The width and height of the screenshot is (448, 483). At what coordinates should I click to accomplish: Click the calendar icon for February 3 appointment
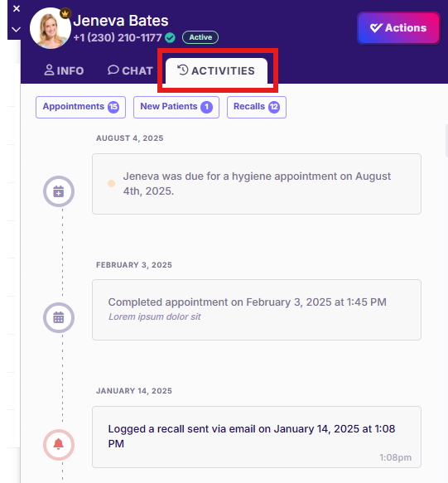[59, 317]
